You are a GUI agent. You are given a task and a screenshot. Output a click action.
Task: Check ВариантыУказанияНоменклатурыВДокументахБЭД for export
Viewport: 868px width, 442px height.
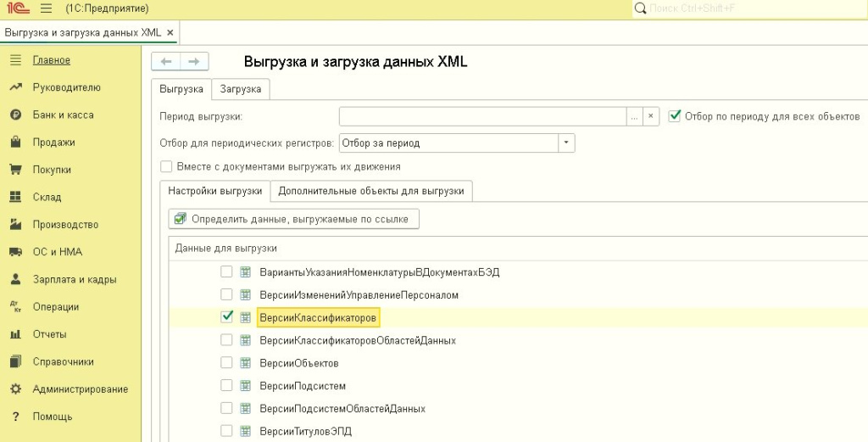click(225, 271)
